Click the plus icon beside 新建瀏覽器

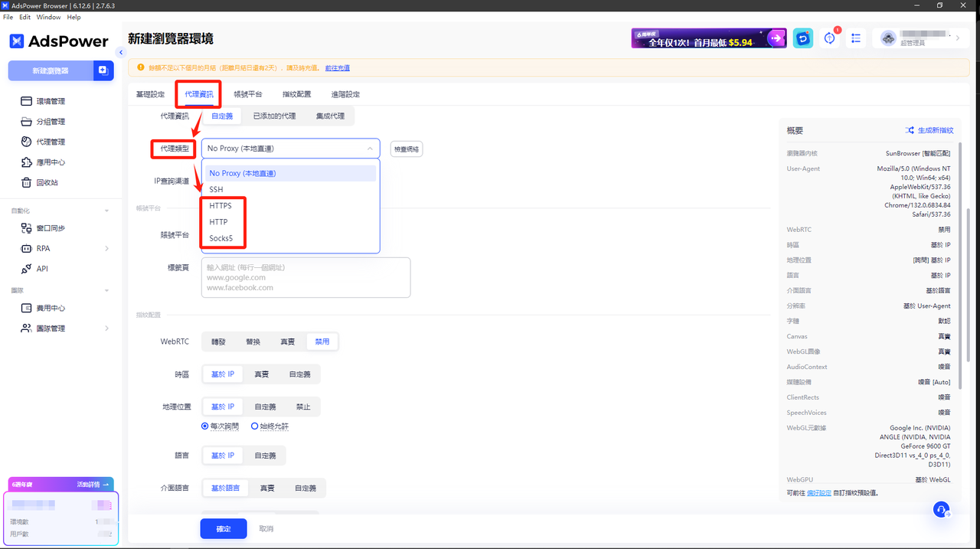pos(103,70)
